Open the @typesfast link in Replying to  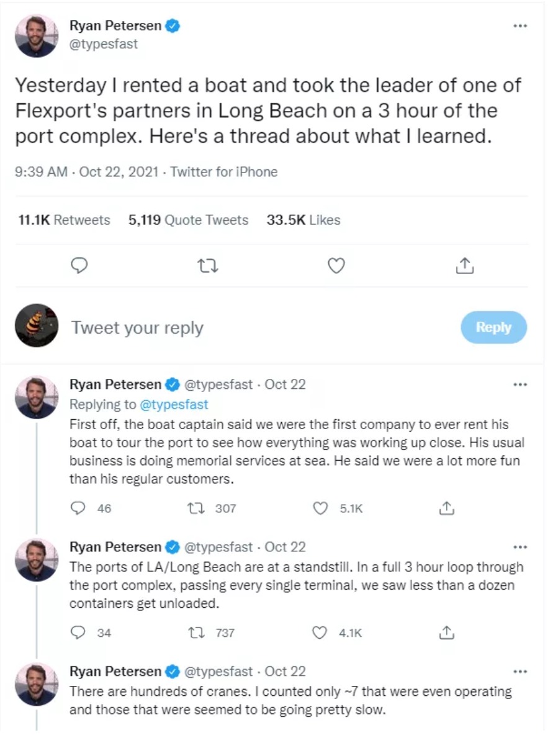click(174, 404)
